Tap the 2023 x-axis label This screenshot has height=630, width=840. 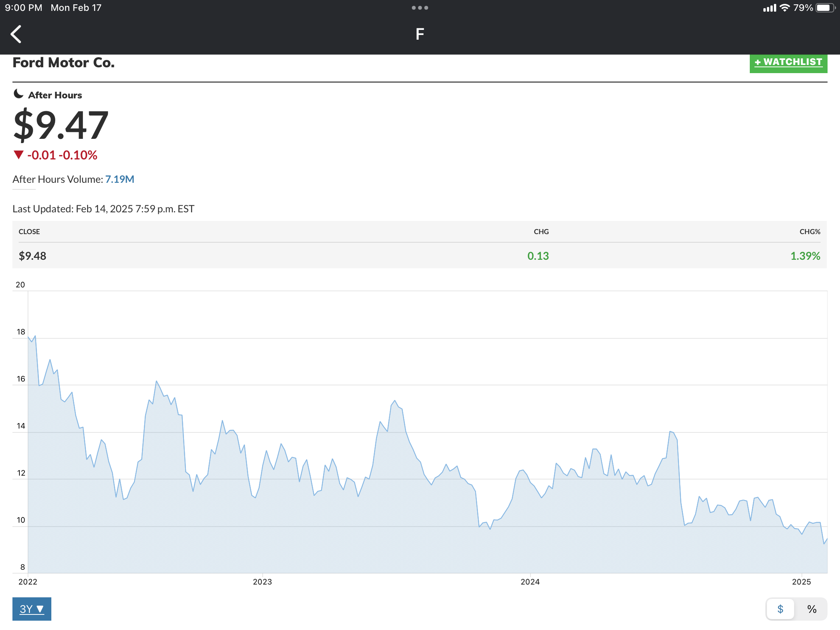(x=262, y=582)
